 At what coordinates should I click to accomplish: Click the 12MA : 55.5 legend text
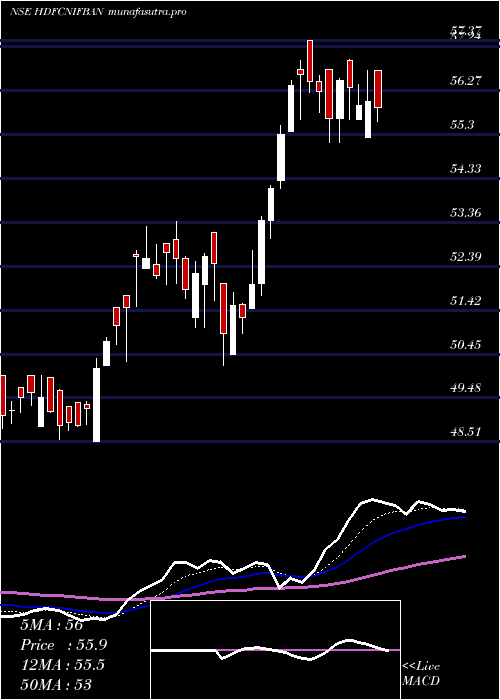(63, 664)
